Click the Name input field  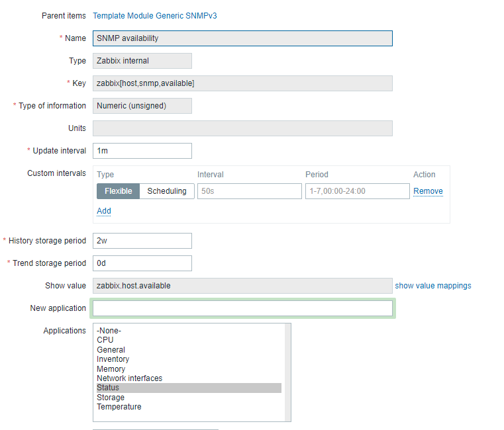242,38
